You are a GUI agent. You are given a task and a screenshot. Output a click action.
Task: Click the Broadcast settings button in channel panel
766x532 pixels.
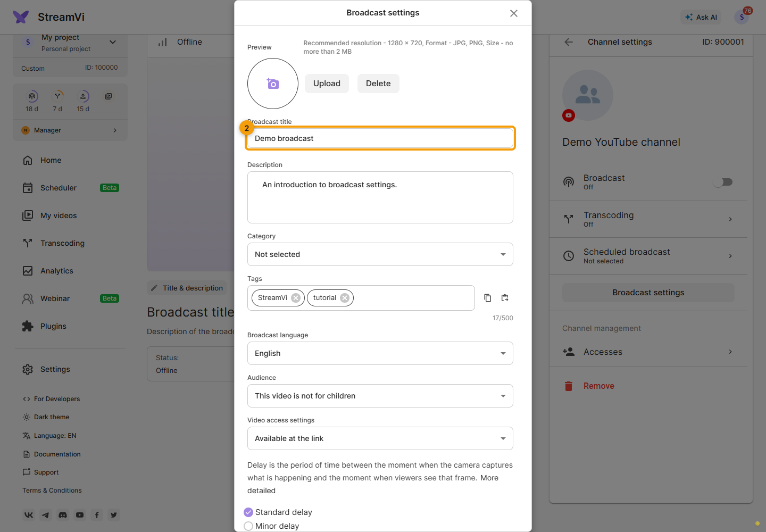648,293
